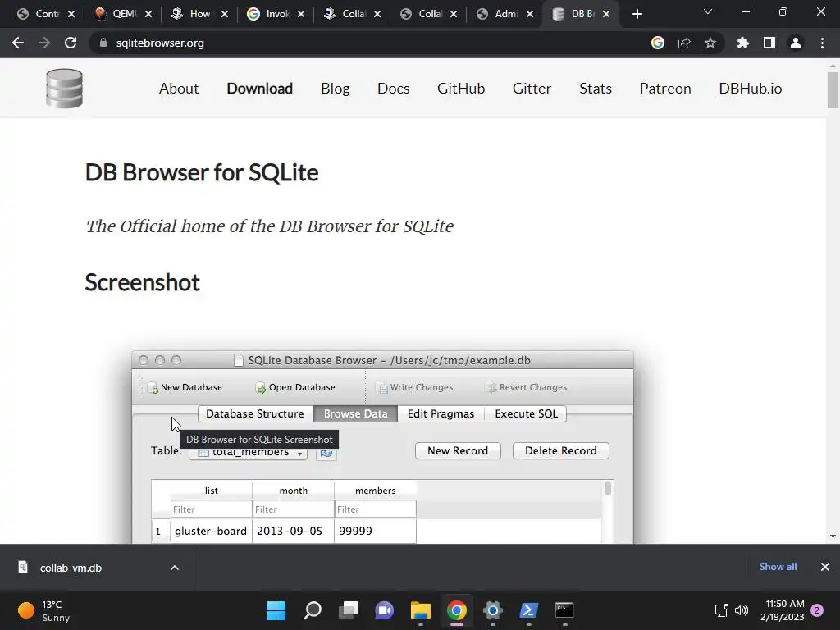Screen dimensions: 840x630
Task: Expand the collab-vm.db download options chevron
Action: pyautogui.click(x=175, y=568)
